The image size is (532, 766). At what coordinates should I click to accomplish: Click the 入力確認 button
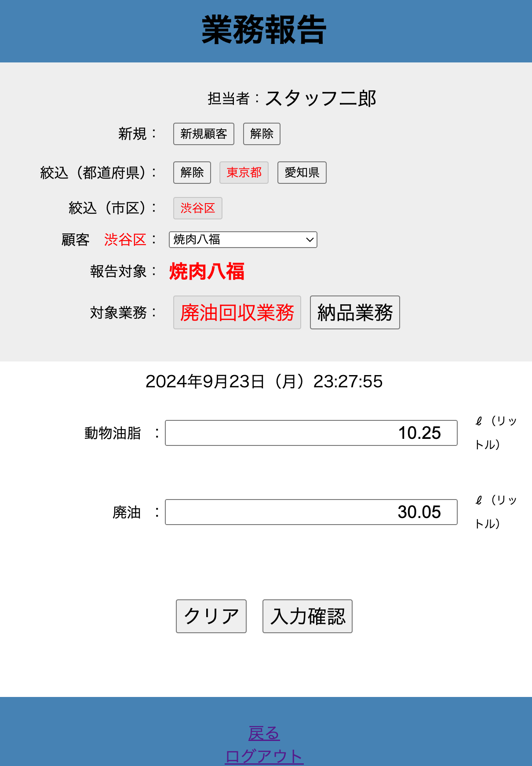point(307,616)
